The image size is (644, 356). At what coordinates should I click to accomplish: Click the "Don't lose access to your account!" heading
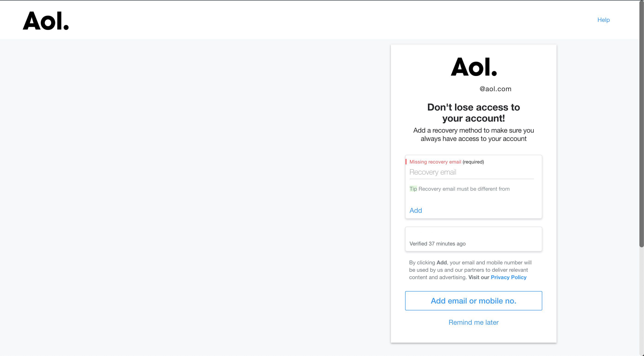(473, 113)
